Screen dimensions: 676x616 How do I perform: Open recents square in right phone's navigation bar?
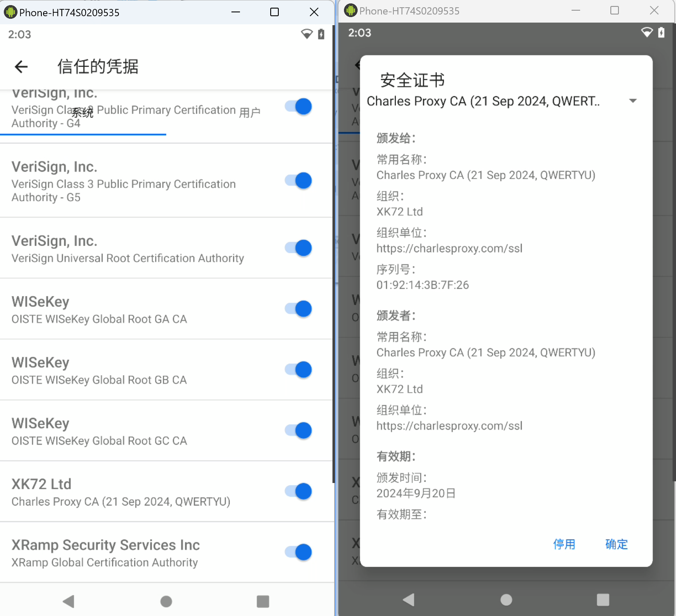(x=603, y=599)
